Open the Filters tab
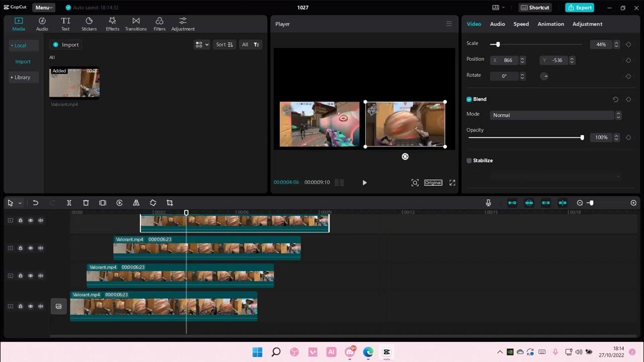 tap(159, 24)
